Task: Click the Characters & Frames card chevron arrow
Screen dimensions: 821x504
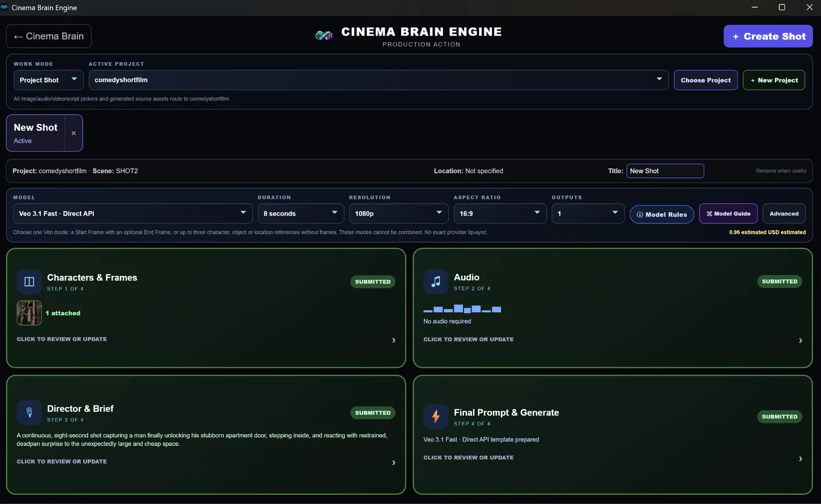Action: click(394, 340)
